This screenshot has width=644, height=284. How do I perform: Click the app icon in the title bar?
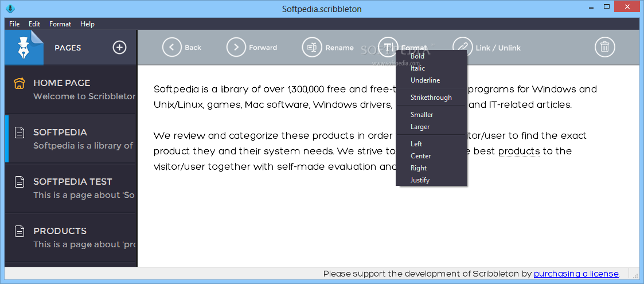[x=11, y=9]
